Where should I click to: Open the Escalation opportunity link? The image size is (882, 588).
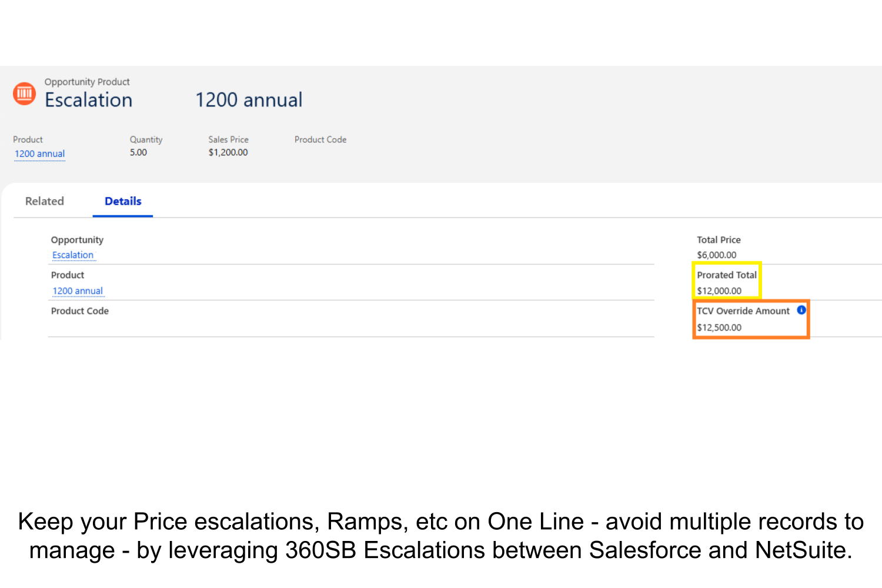[73, 255]
